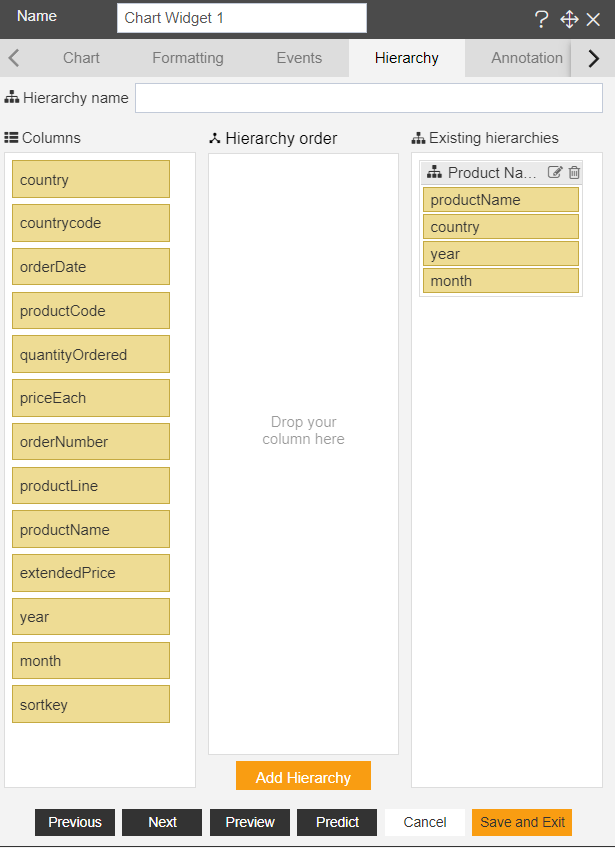This screenshot has height=848, width=615.
Task: Go to the Events tab
Action: [x=299, y=58]
